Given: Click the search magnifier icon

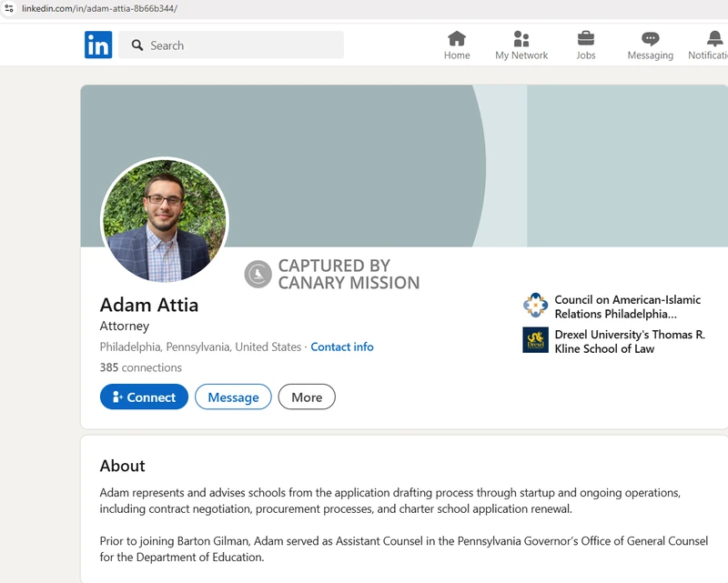Looking at the screenshot, I should coord(137,45).
